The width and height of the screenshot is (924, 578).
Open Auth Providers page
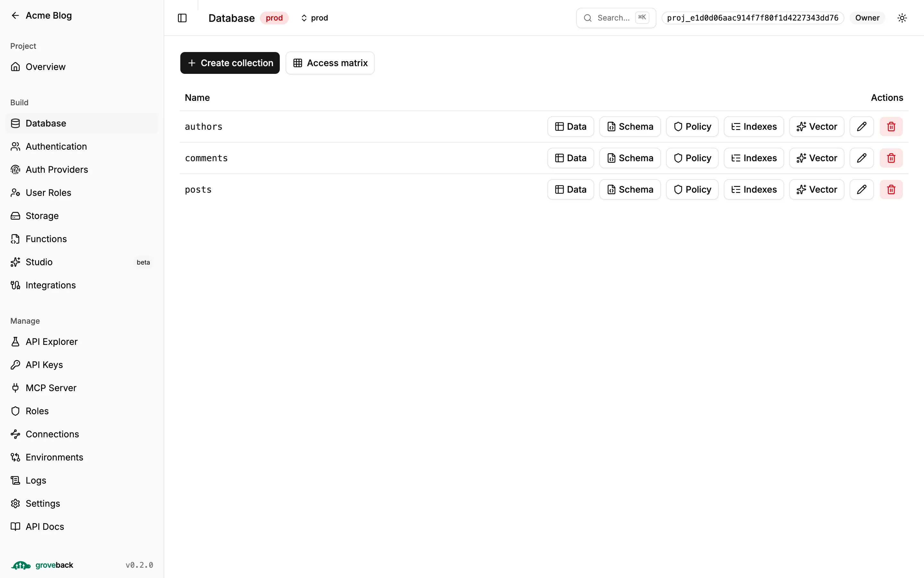coord(82,169)
